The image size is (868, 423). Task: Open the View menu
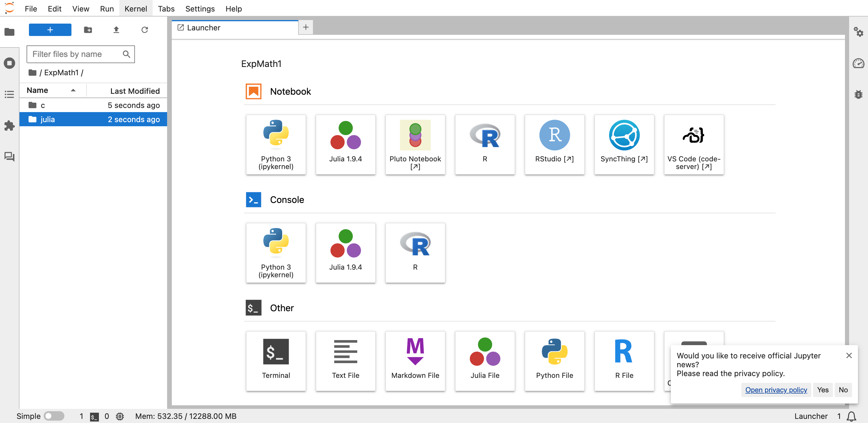pyautogui.click(x=81, y=9)
